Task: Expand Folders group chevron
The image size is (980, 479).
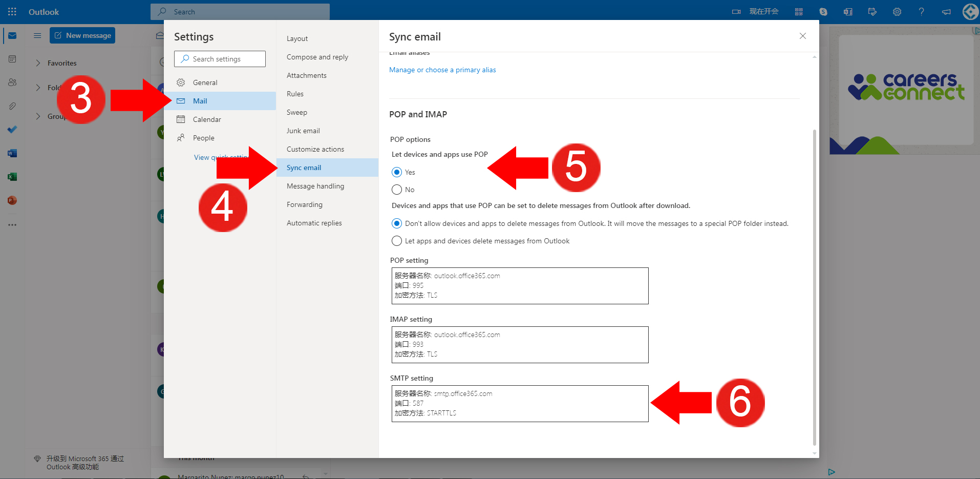Action: (x=38, y=88)
